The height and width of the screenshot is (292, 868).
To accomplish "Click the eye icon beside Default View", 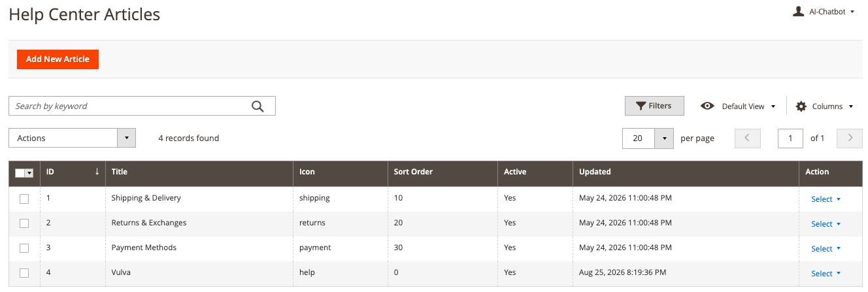I will [707, 106].
